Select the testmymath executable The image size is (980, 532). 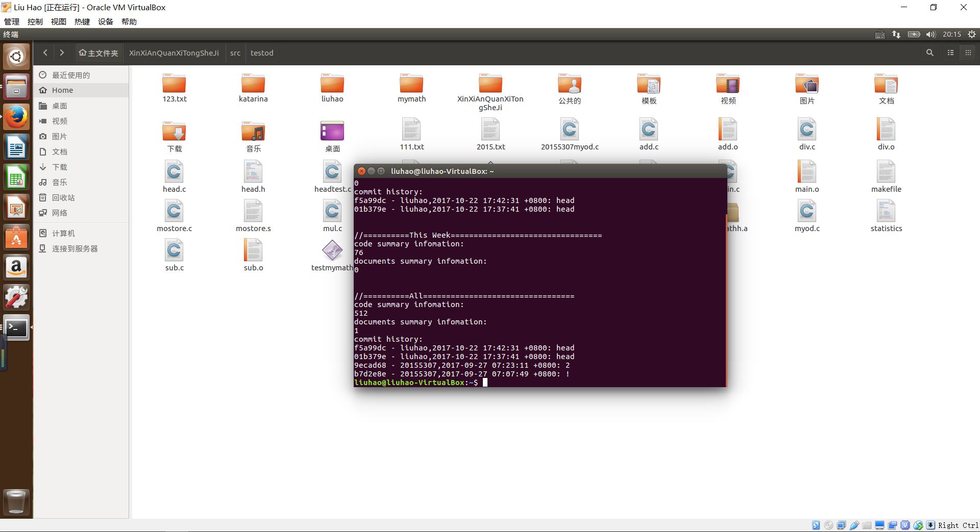(332, 255)
